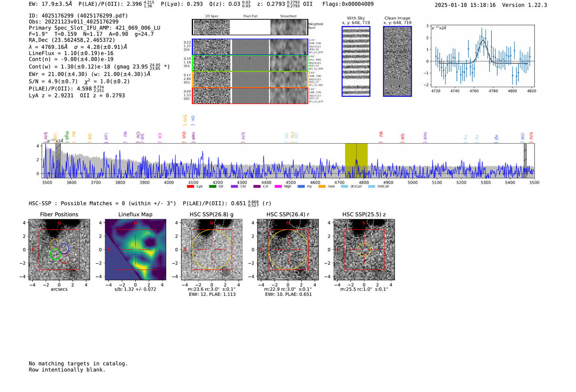Open the Lineflux Map image
Screen dimensions: 576x392
click(135, 250)
